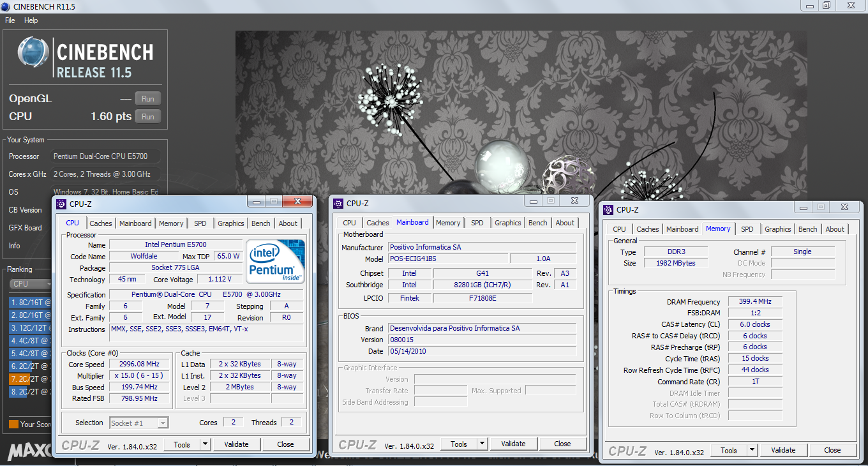
Task: Open Tools dropdown arrow in CPU window
Action: [x=205, y=444]
